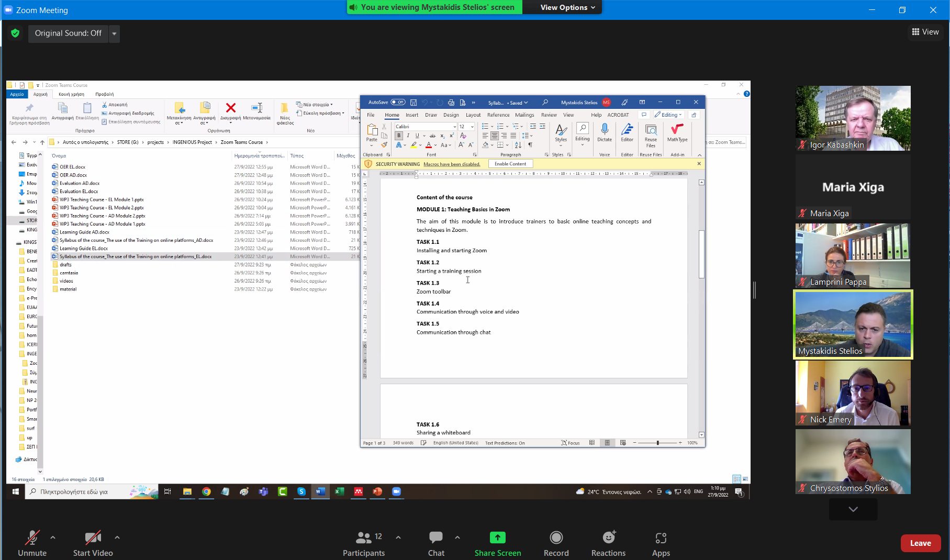Toggle Superscript in Word Font group
950x560 pixels.
[451, 136]
